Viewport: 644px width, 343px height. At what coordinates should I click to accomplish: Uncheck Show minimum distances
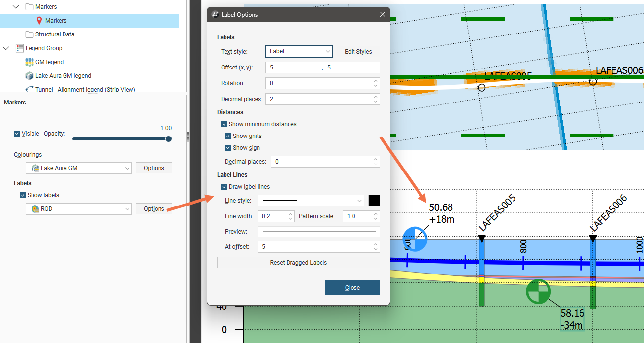[225, 124]
